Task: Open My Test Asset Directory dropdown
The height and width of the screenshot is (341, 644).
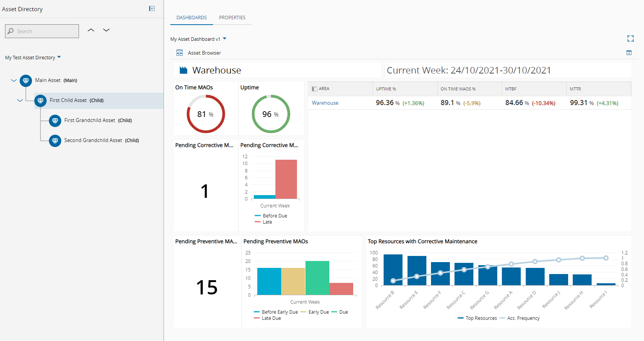Action: 33,57
